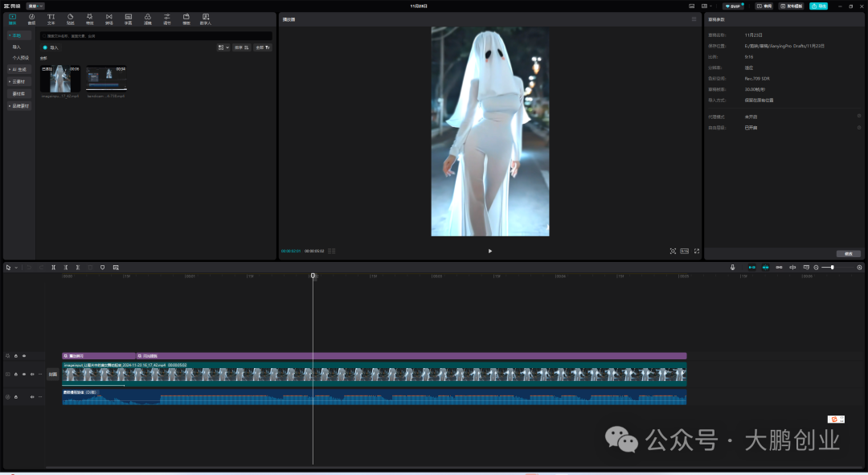Click the split clip tool in timeline toolbar
Image resolution: width=868 pixels, height=475 pixels.
pyautogui.click(x=54, y=267)
